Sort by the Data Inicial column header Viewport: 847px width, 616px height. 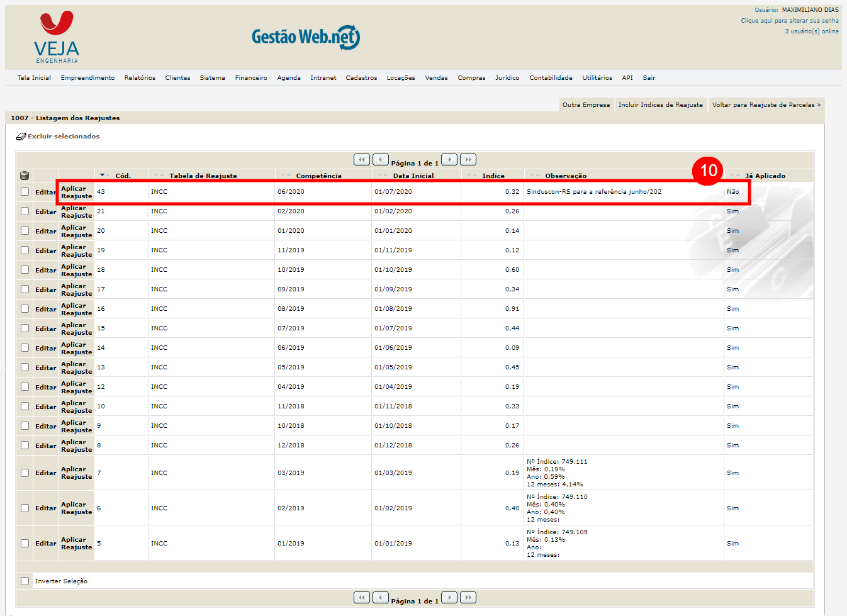coord(413,176)
